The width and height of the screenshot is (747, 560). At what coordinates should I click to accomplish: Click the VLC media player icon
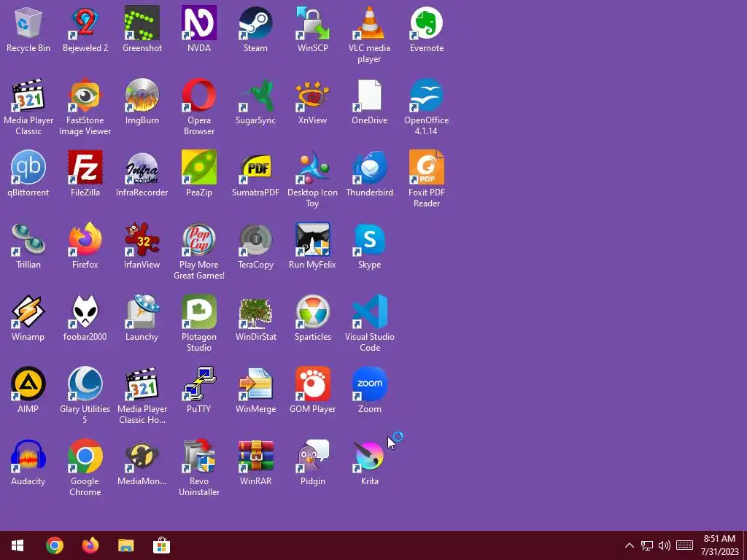tap(369, 23)
